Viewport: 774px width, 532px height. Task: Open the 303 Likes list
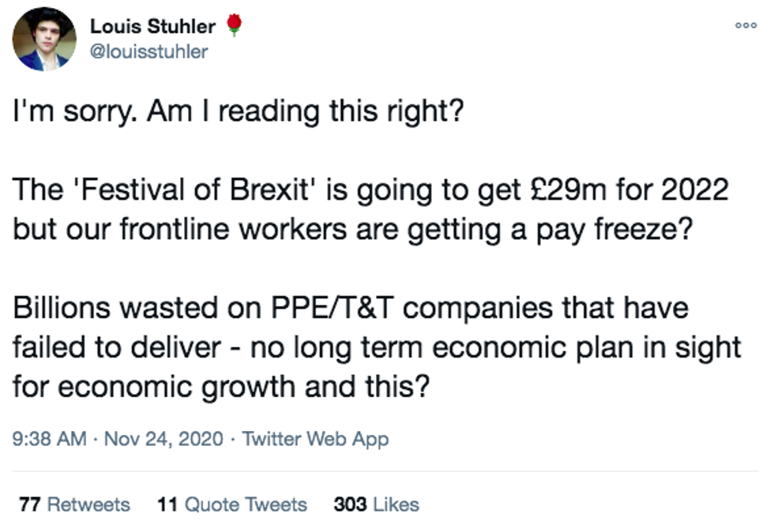click(376, 504)
